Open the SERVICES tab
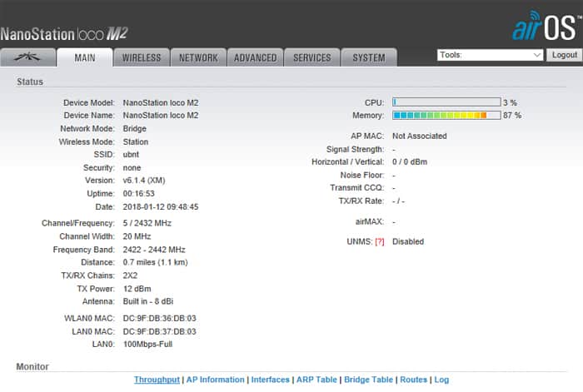The image size is (583, 392). 312,57
